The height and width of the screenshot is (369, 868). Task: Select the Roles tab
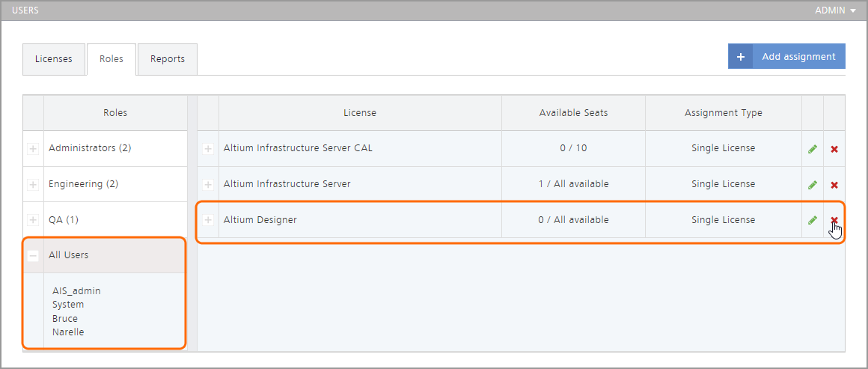click(111, 59)
